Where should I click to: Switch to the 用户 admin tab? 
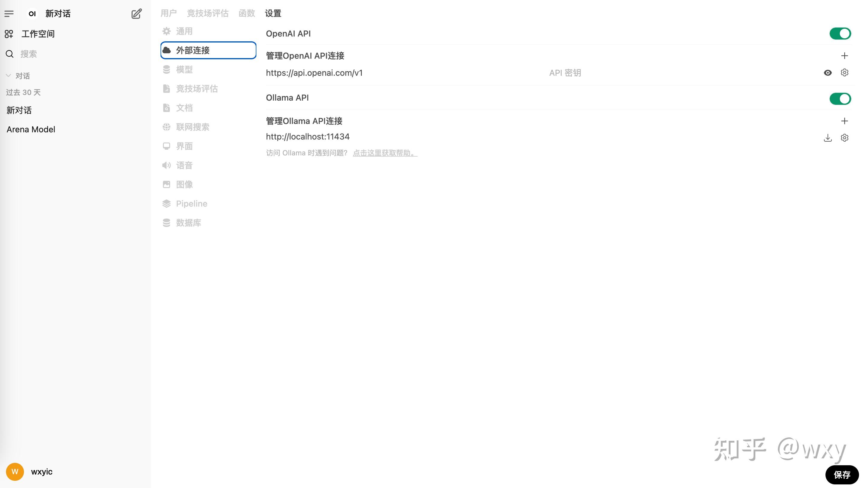[168, 13]
